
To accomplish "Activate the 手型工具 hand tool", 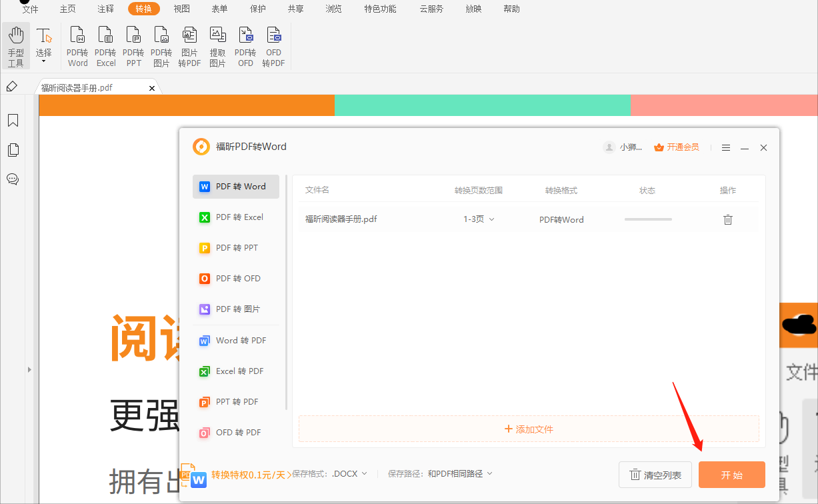I will coord(16,44).
